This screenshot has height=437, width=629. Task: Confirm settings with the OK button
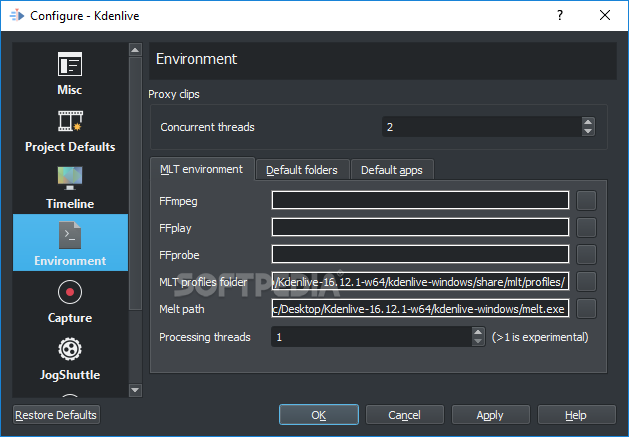point(319,415)
